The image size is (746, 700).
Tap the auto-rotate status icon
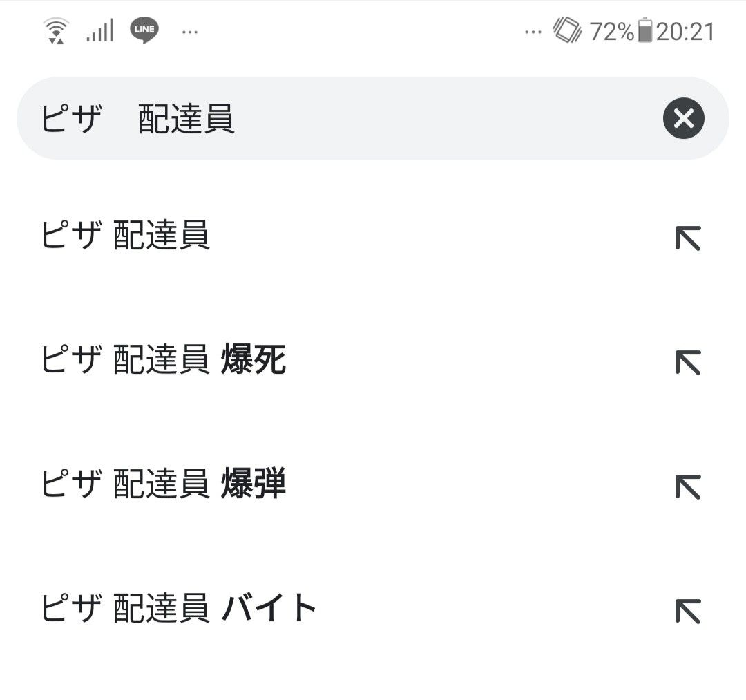coord(566,30)
